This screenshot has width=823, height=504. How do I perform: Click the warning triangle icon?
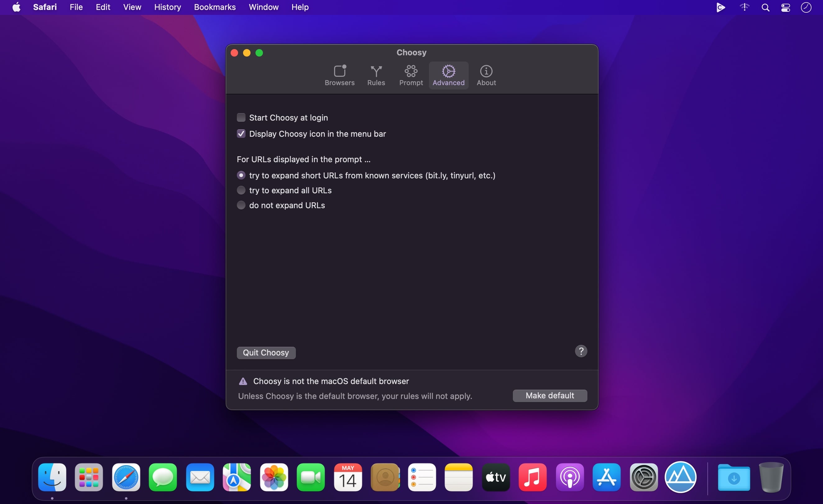pyautogui.click(x=243, y=381)
